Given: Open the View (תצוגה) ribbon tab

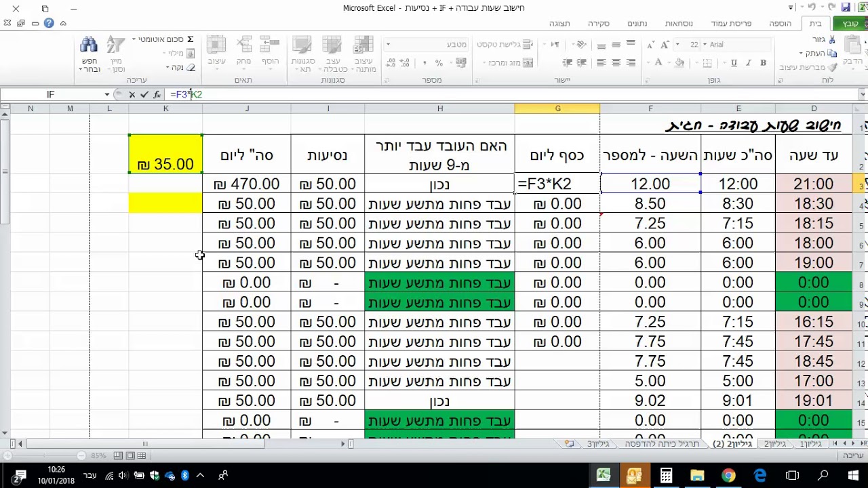Looking at the screenshot, I should click(559, 23).
